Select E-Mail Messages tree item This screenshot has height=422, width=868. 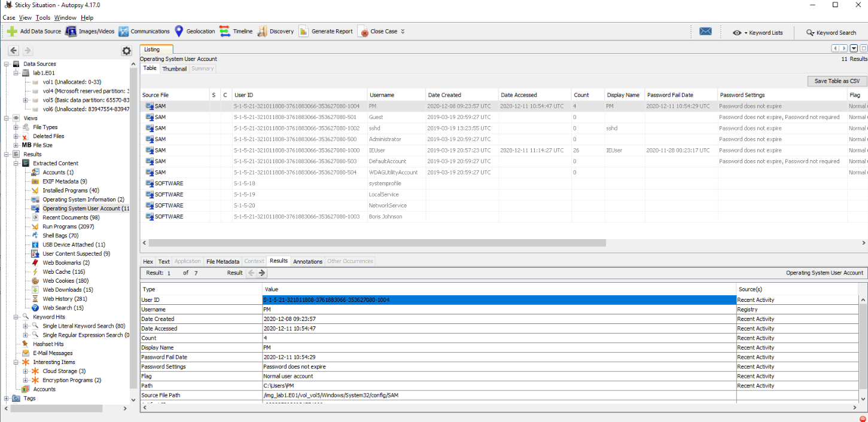coord(53,353)
